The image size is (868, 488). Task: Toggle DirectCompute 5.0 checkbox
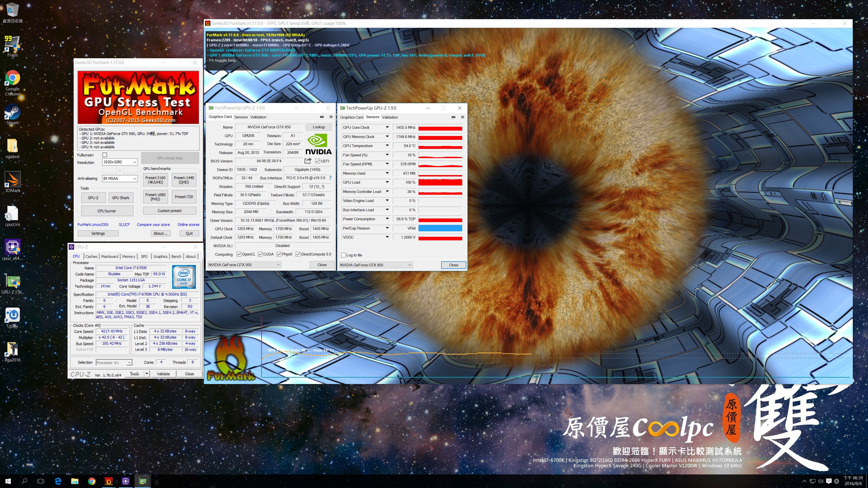(298, 254)
